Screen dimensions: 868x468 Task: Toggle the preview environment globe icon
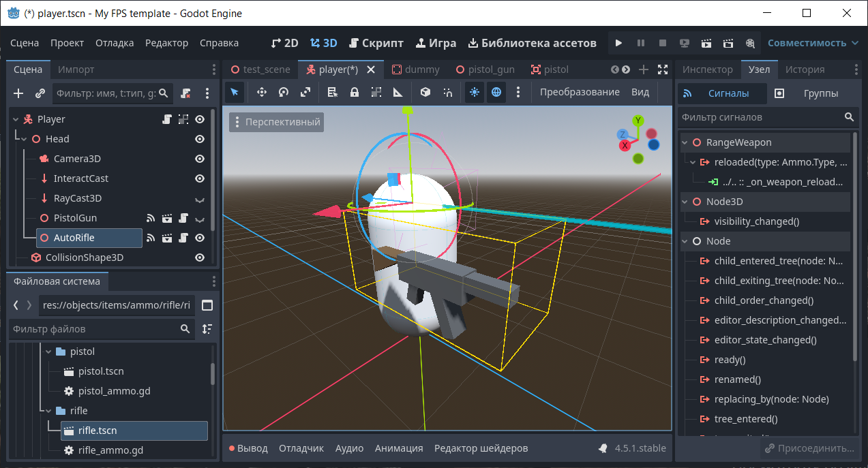point(496,92)
